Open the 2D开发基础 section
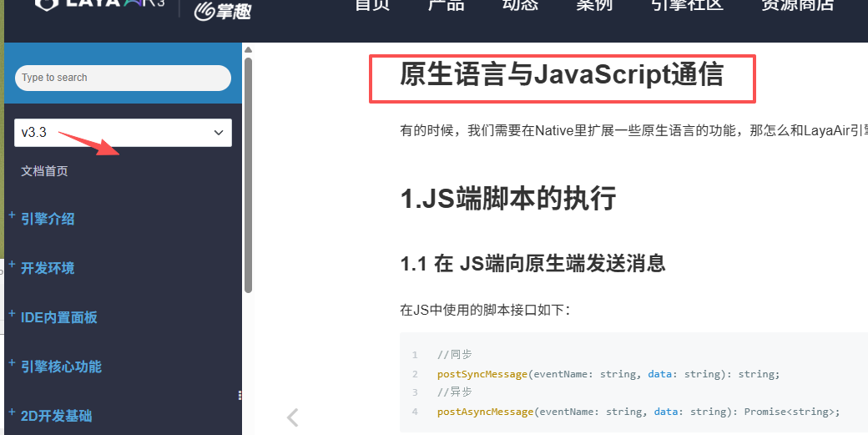Image resolution: width=868 pixels, height=435 pixels. (56, 416)
